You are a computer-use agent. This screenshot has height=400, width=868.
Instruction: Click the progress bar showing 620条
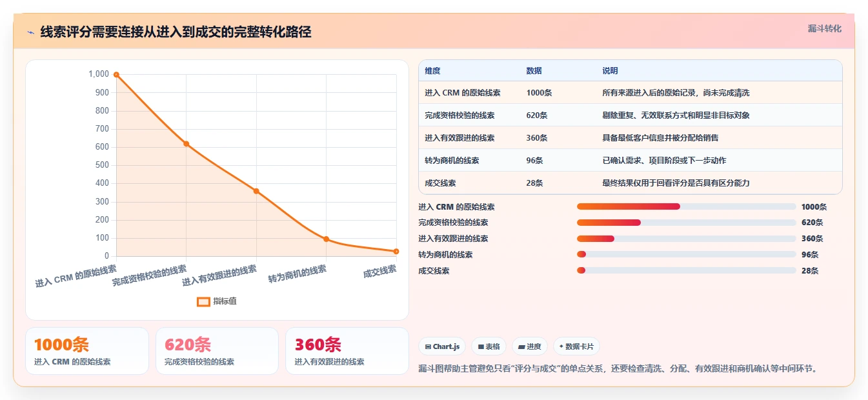[x=686, y=223]
